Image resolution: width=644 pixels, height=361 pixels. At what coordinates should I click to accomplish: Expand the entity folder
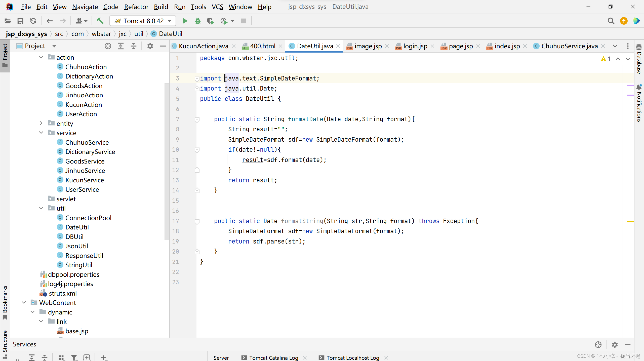pyautogui.click(x=41, y=123)
